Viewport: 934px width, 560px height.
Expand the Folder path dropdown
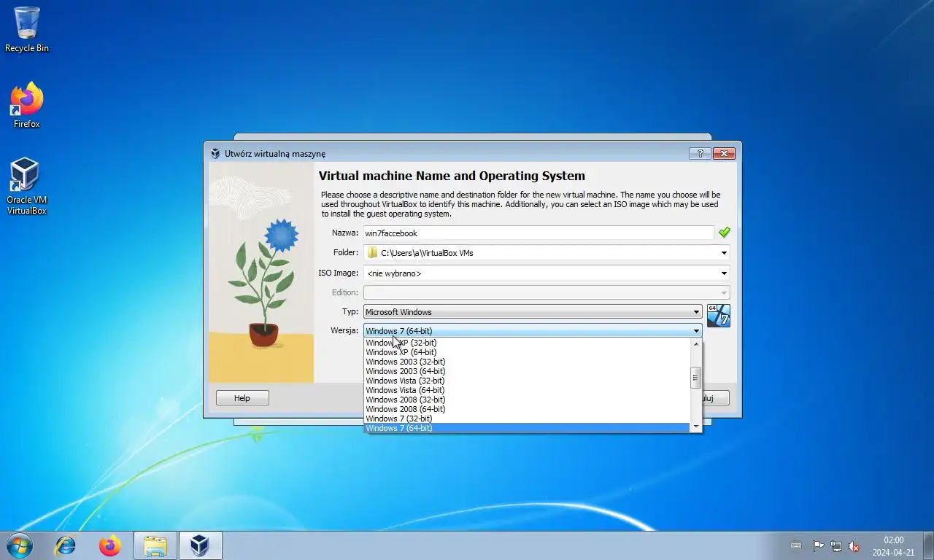[724, 253]
